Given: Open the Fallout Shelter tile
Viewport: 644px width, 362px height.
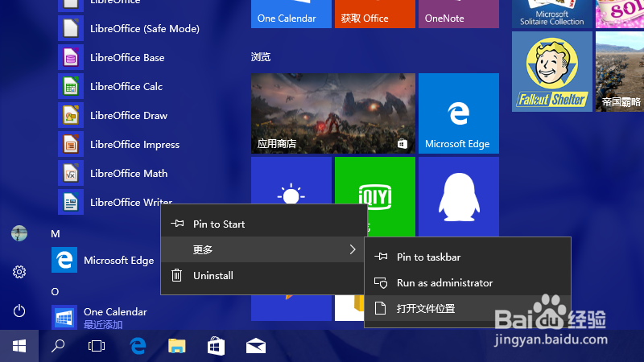Looking at the screenshot, I should [552, 72].
